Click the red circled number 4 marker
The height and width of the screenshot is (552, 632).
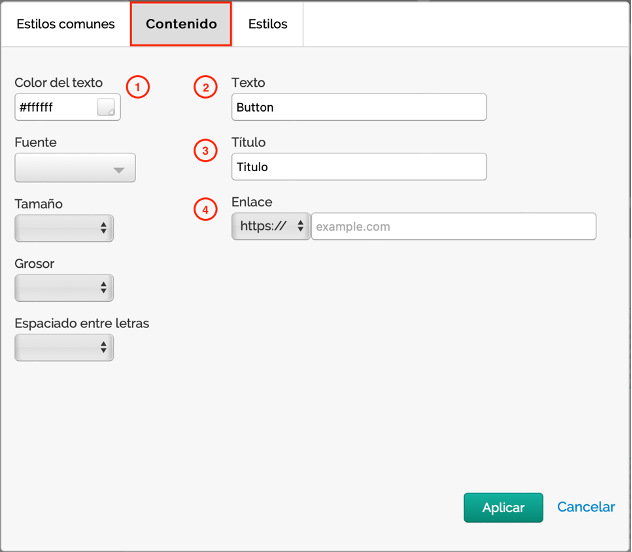click(205, 209)
